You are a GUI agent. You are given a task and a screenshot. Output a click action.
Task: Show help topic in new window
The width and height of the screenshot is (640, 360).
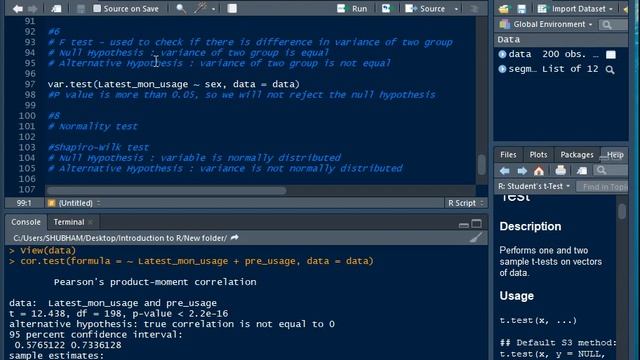pos(582,171)
